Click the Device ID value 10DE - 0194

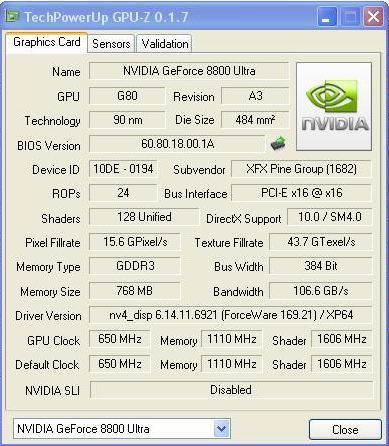(123, 169)
